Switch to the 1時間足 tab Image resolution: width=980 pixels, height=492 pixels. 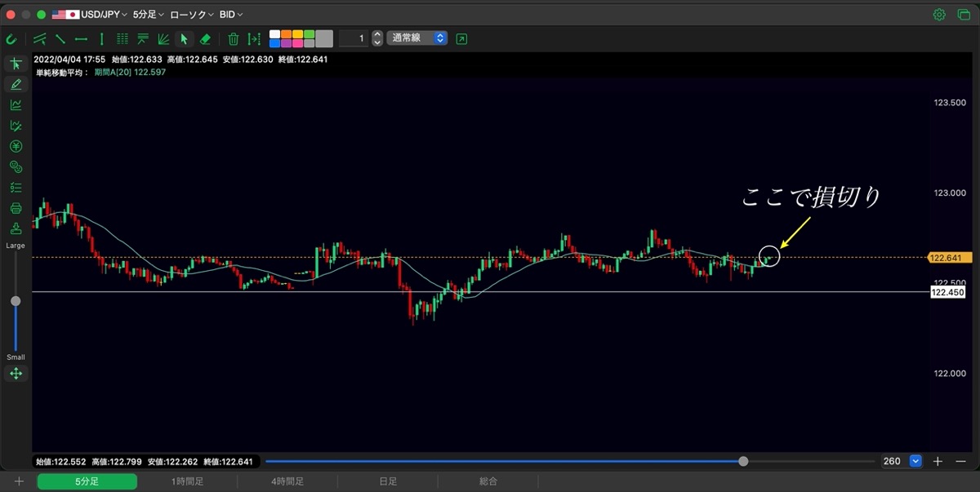coord(187,481)
